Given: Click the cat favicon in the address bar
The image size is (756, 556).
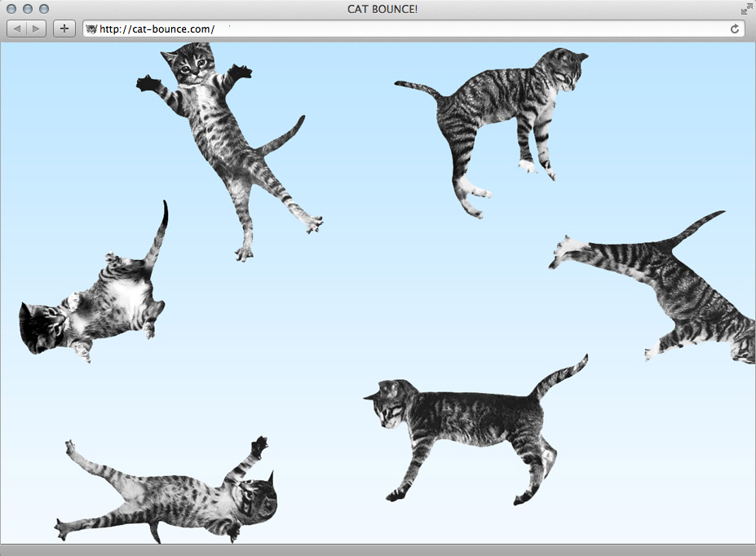Looking at the screenshot, I should [90, 29].
